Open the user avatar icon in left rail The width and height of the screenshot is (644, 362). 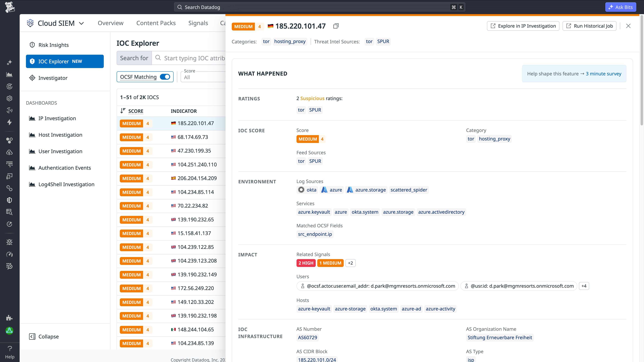pyautogui.click(x=9, y=331)
